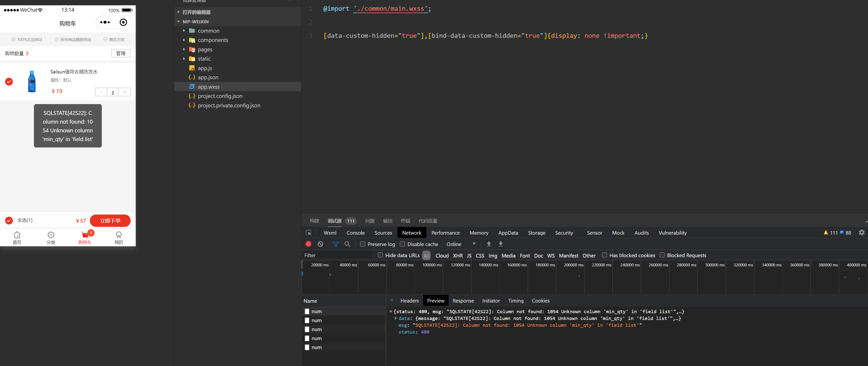The width and height of the screenshot is (868, 366).
Task: Click the messages count 88 icon
Action: [841, 232]
